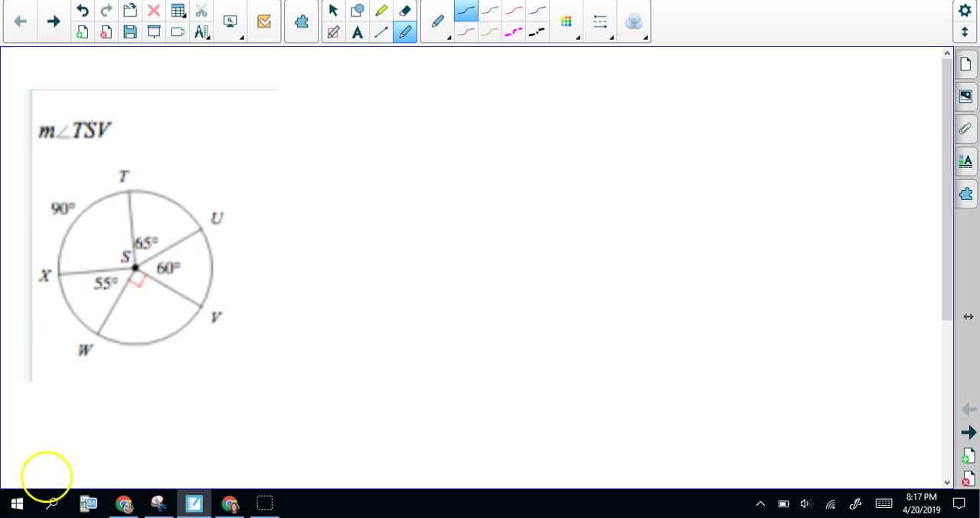Open the pen type dropdown
Image resolution: width=980 pixels, height=518 pixels.
click(438, 21)
